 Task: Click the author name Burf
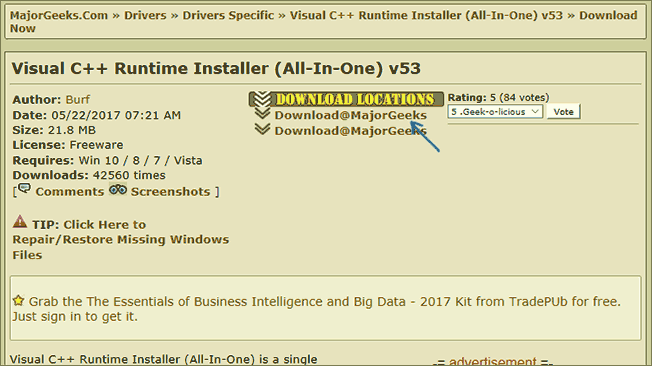click(x=77, y=100)
